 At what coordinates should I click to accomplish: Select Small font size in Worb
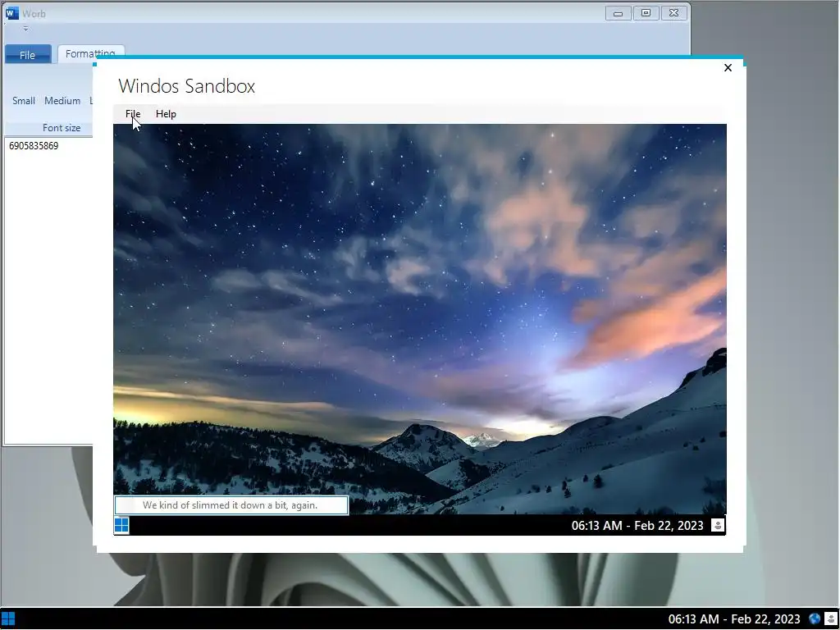tap(24, 101)
